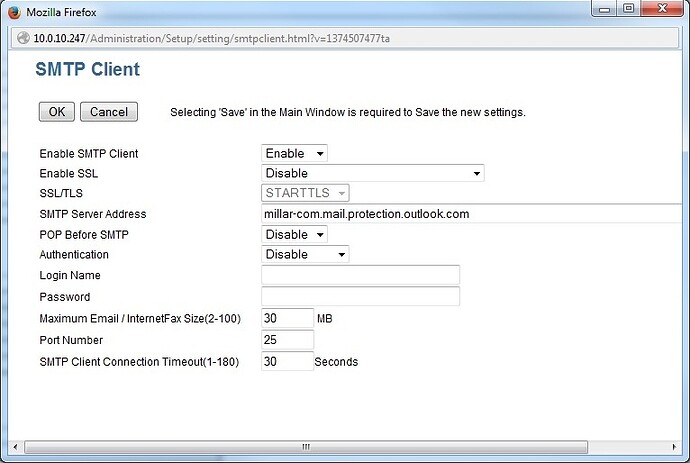Click 'SMTP Client Connection Timeout(1-180)' label
690x463 pixels.
coord(139,362)
